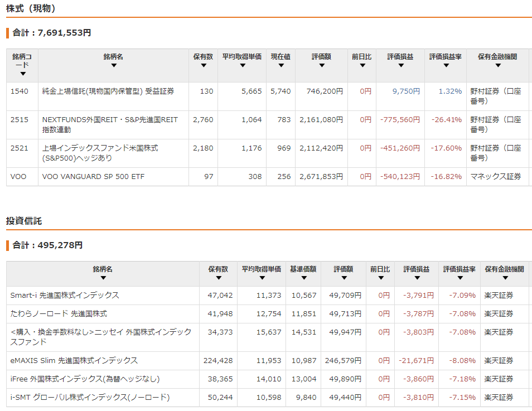Sort stocks table by 前日比 arrow
Viewport: 532px width, 411px height.
(362, 65)
